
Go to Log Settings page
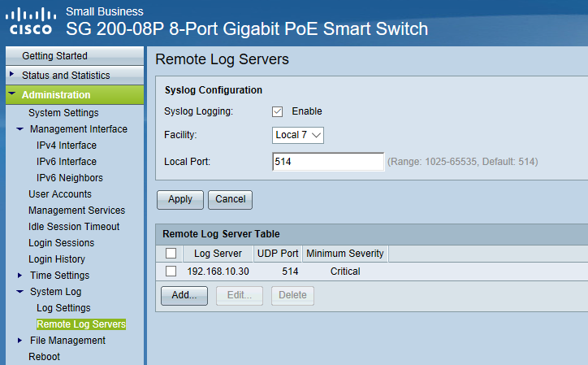coord(63,308)
